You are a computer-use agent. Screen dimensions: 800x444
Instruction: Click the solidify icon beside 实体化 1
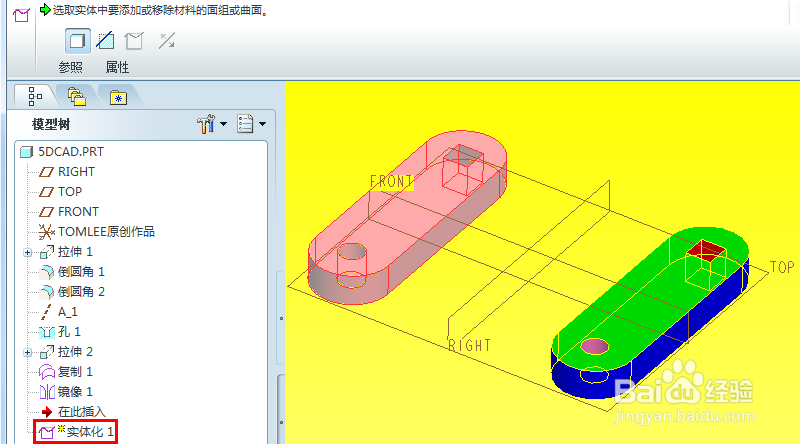pyautogui.click(x=47, y=433)
